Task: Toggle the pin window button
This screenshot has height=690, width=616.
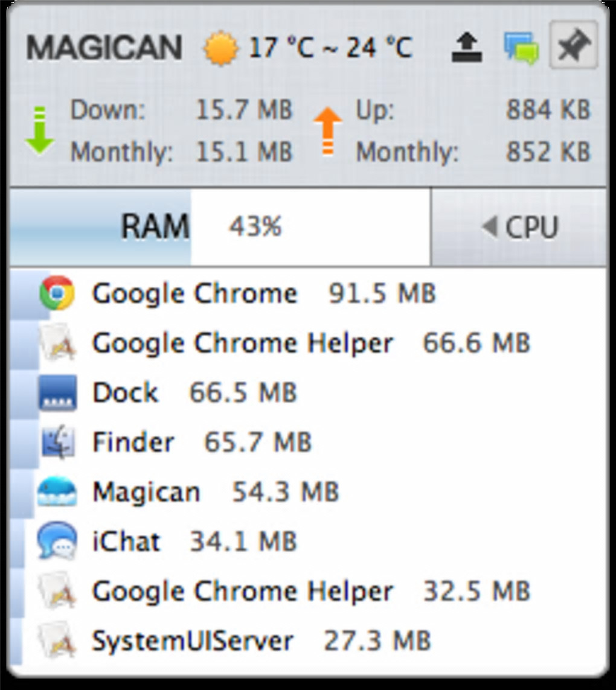Action: click(x=573, y=46)
